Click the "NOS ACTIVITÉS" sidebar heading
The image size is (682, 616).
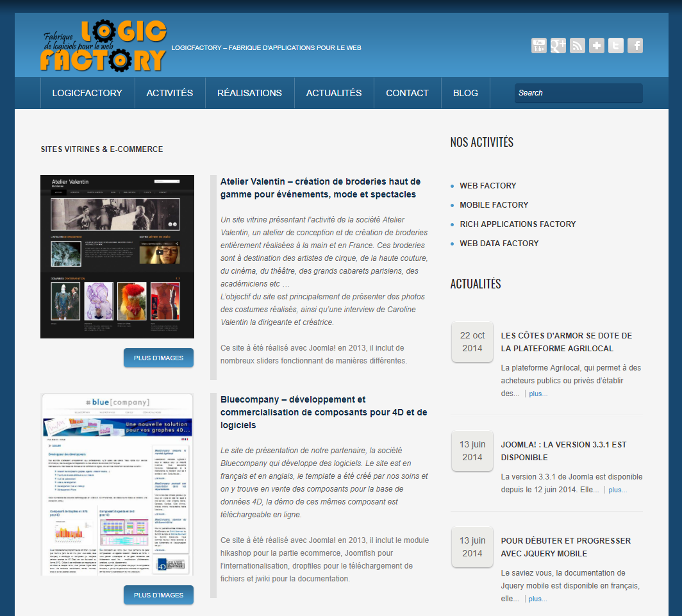click(x=482, y=142)
